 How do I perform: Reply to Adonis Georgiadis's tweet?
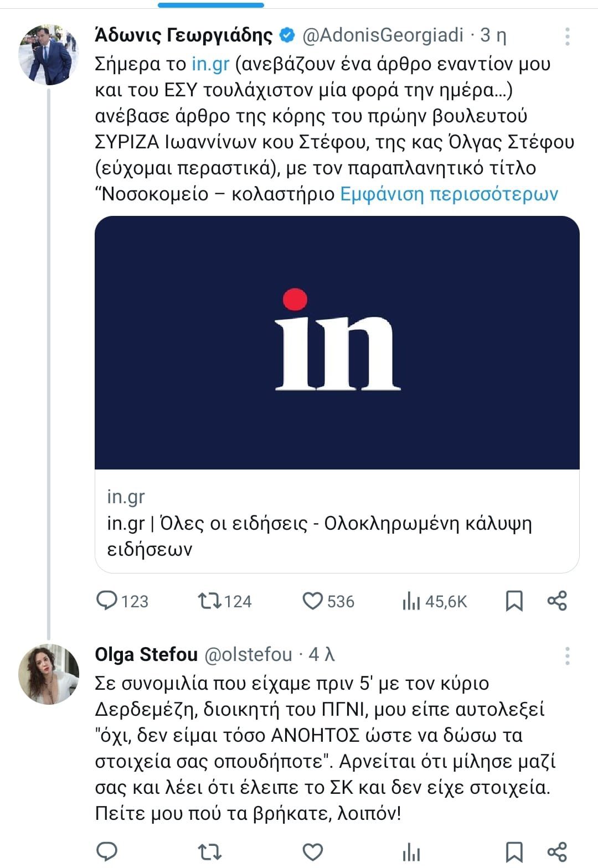pos(107,601)
